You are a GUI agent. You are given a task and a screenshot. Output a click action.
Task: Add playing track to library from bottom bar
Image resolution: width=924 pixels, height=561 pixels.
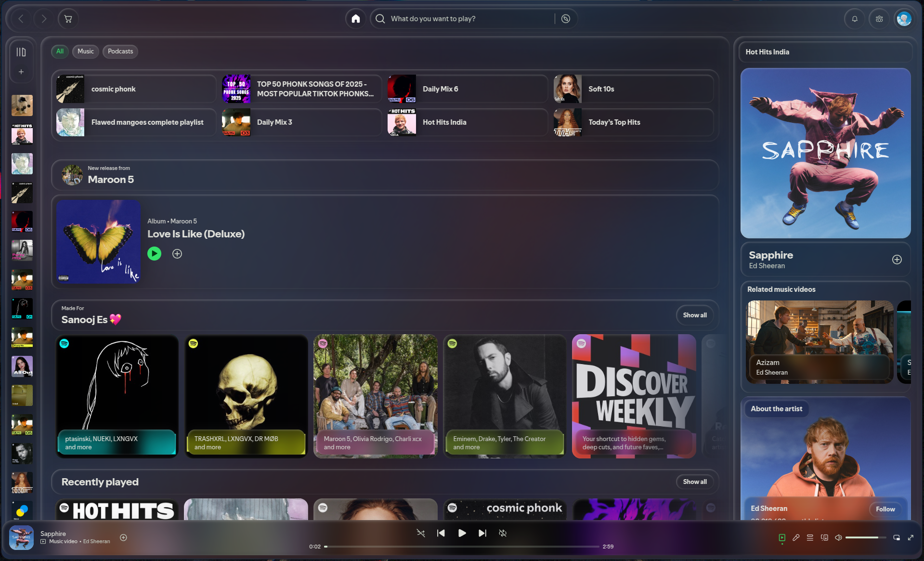(123, 537)
